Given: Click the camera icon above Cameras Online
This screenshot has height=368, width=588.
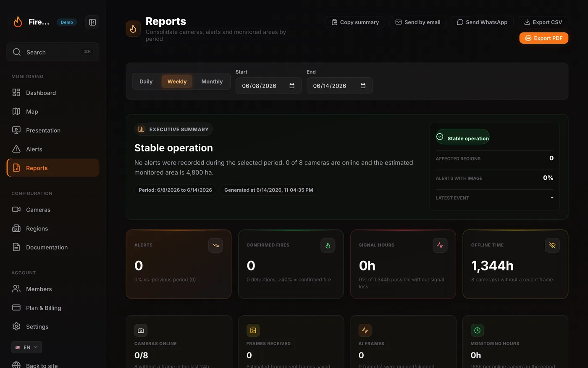Looking at the screenshot, I should point(141,330).
